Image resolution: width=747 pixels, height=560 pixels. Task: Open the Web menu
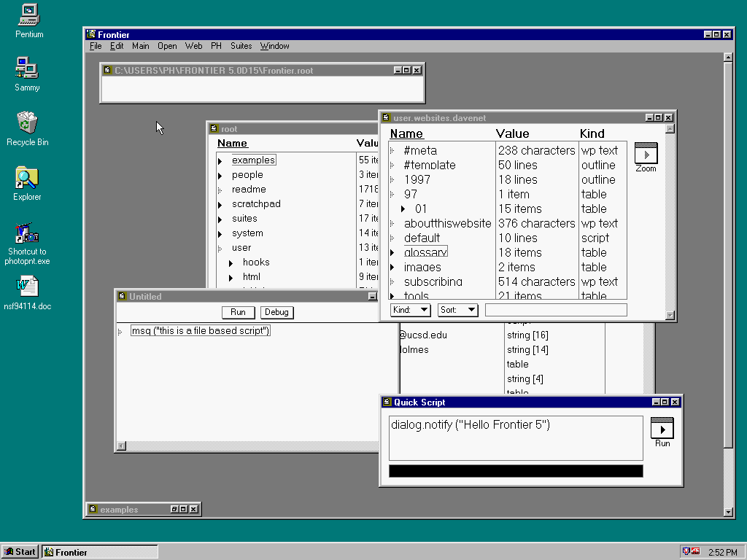(193, 46)
